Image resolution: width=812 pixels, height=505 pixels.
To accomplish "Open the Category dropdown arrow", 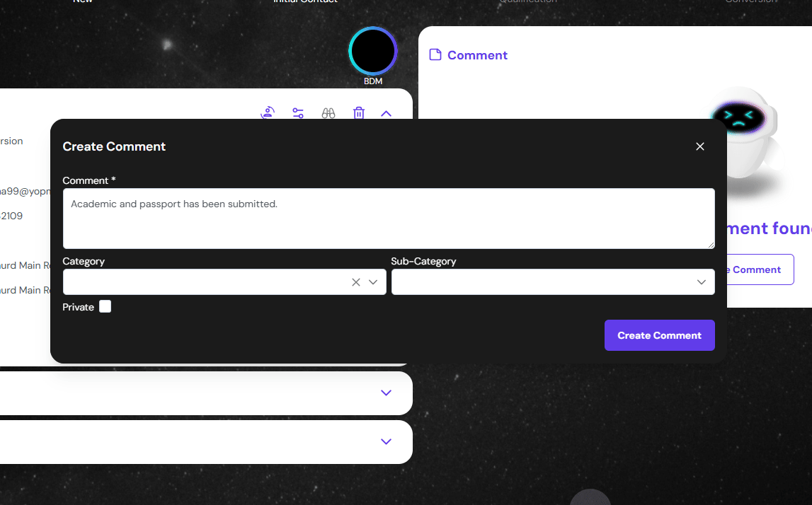I will 374,282.
